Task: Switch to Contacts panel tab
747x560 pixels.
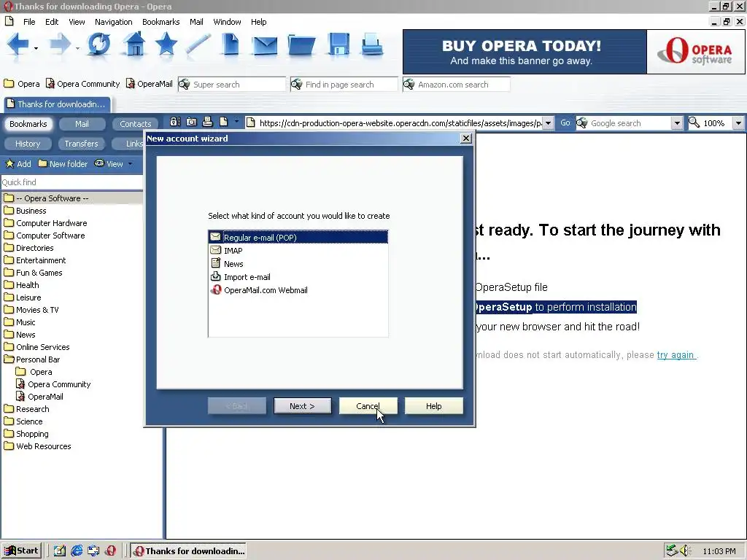Action: click(135, 124)
